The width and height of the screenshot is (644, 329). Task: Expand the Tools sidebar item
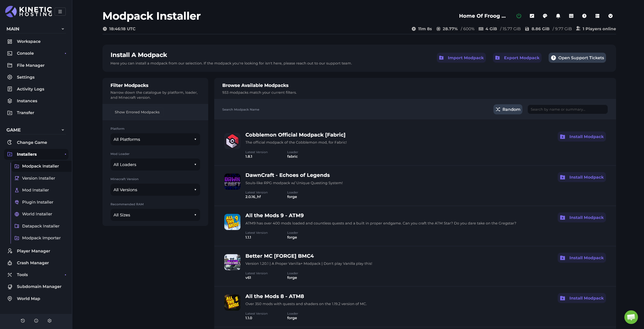(36, 275)
